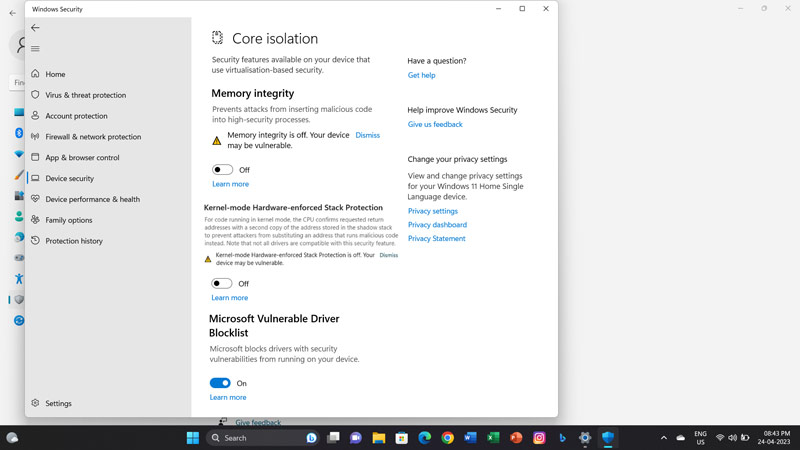Viewport: 800px width, 450px height.
Task: Open Settings gear in taskbar
Action: click(x=585, y=438)
